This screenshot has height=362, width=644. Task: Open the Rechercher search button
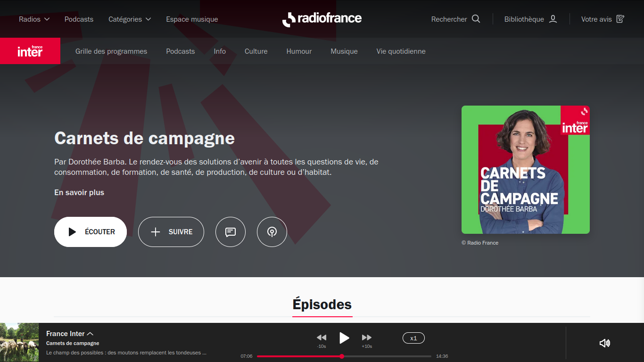[455, 19]
